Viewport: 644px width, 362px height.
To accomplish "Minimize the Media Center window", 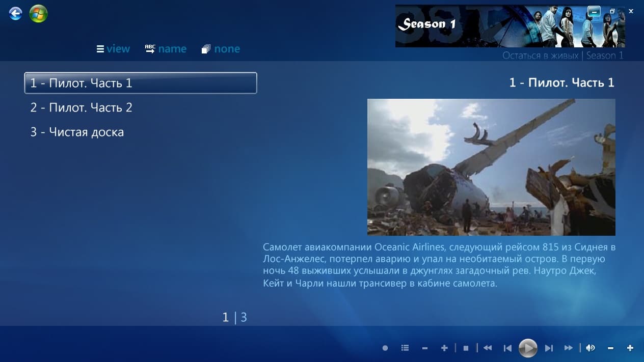I will pos(593,11).
